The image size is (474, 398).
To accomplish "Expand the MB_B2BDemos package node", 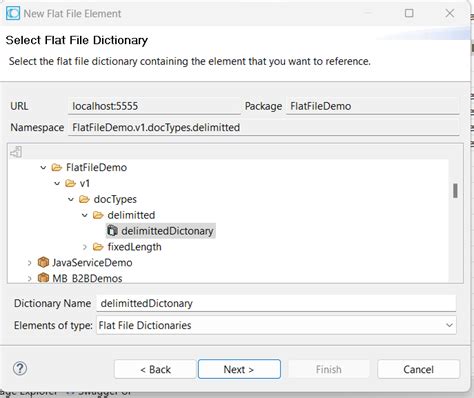I will click(x=29, y=278).
